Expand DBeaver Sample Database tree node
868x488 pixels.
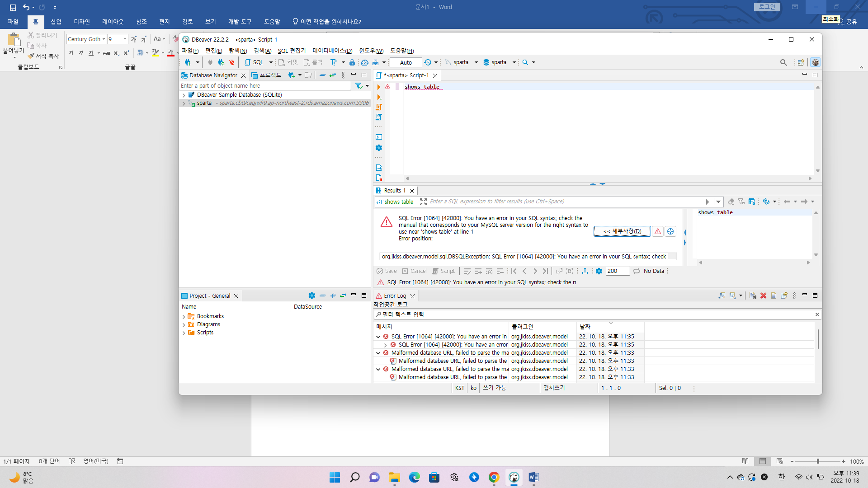point(184,95)
